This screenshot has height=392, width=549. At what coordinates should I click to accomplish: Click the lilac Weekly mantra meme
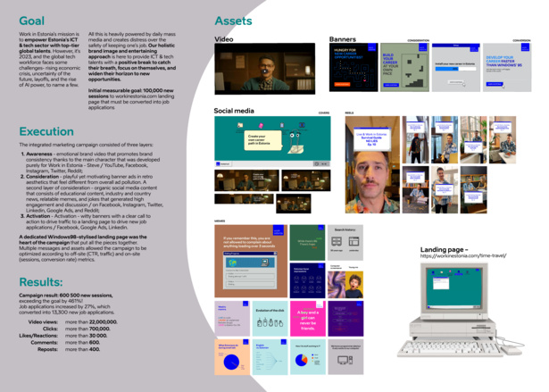(232, 319)
